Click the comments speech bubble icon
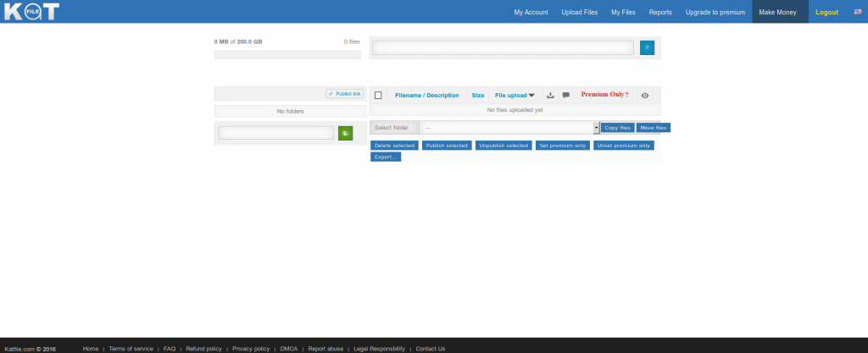The width and height of the screenshot is (868, 353). point(566,96)
